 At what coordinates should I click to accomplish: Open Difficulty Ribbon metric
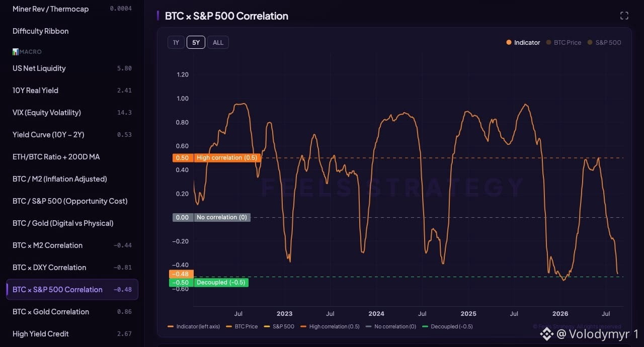click(72, 31)
